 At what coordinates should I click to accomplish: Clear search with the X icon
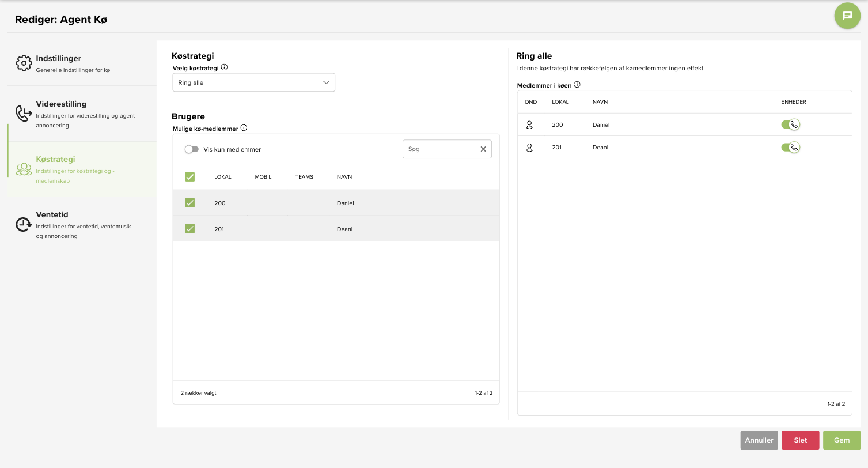483,149
